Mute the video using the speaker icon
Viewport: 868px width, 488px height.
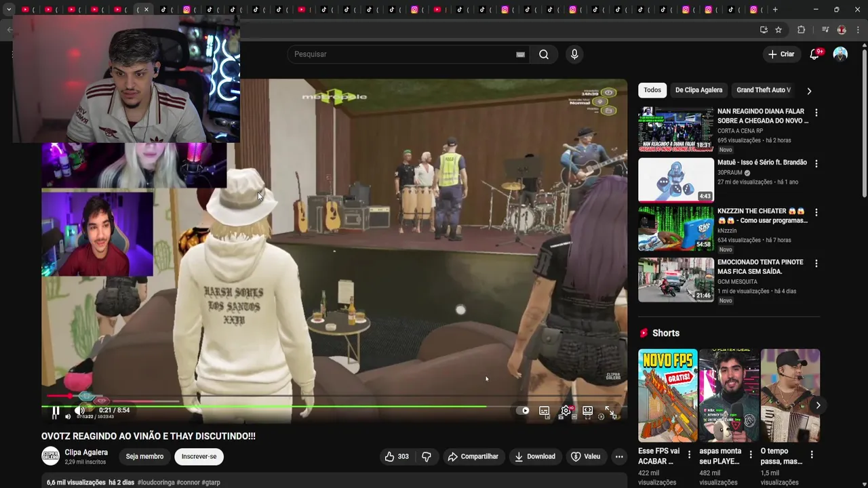pos(79,410)
